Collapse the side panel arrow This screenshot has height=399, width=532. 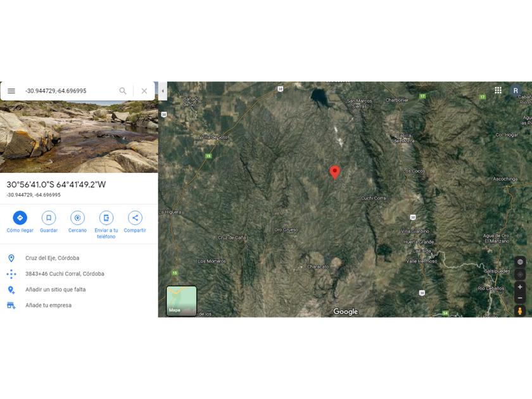(163, 91)
